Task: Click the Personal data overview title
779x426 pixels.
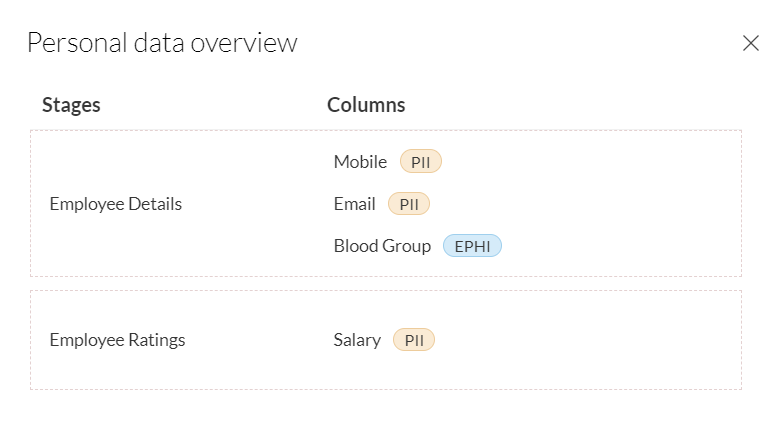Action: click(x=162, y=43)
